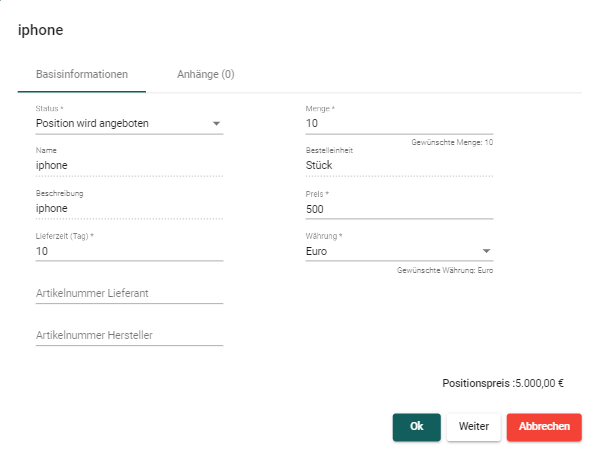This screenshot has height=451, width=597.
Task: Switch to the Basisinformationen tab
Action: click(82, 74)
